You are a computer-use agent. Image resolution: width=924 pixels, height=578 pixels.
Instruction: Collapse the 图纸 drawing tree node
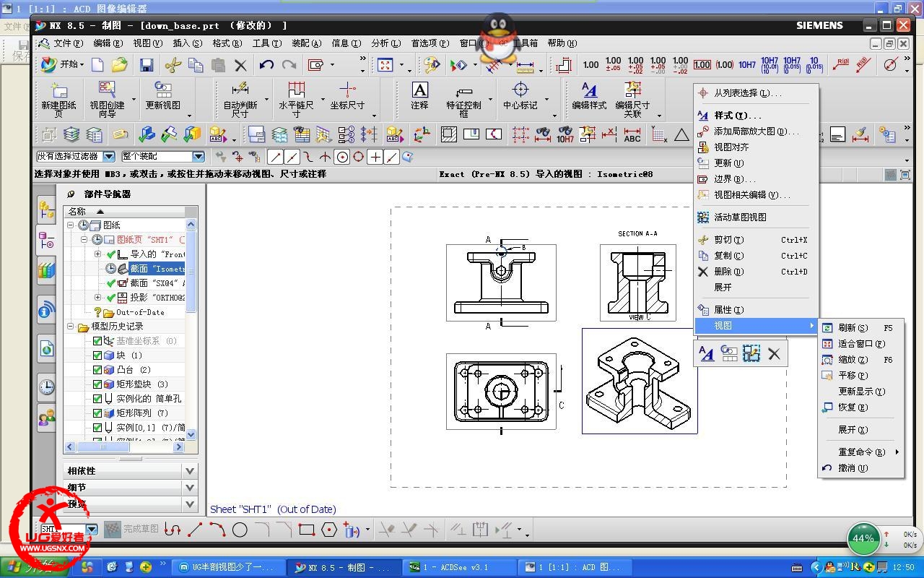pos(71,225)
